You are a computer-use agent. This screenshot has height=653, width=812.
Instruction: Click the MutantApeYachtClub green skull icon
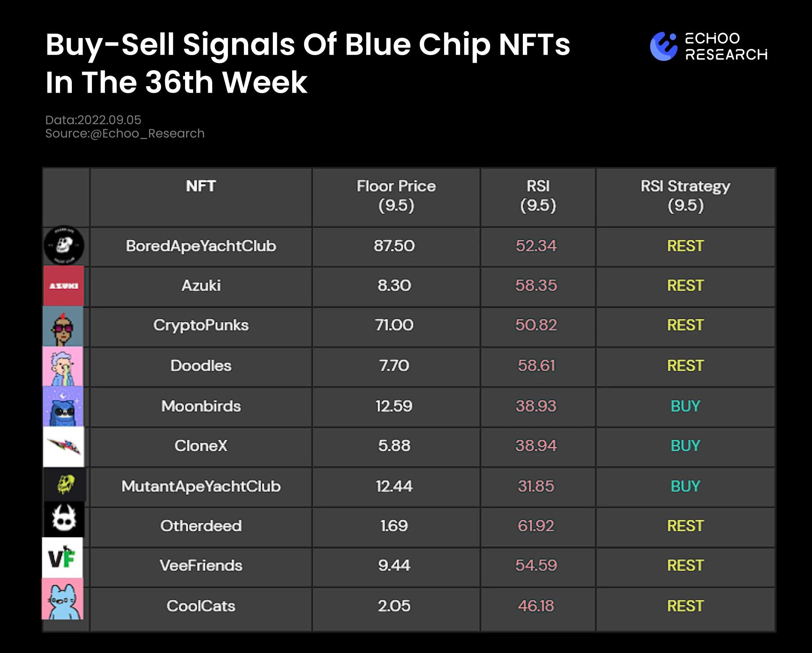(x=65, y=485)
